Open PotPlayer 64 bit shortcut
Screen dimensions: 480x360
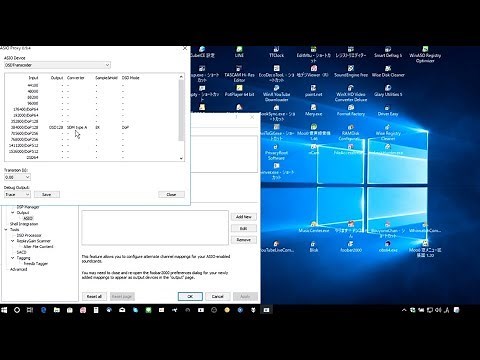coord(239,91)
